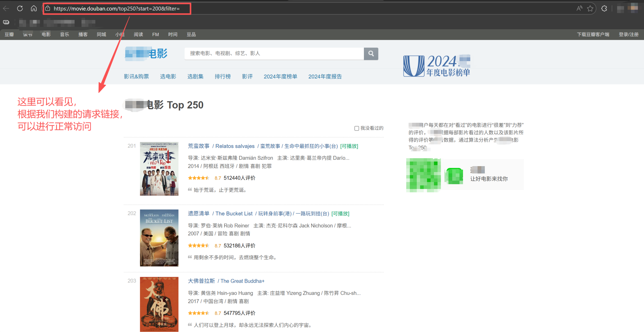This screenshot has height=332, width=644.
Task: Click the browser refresh icon
Action: (x=20, y=8)
